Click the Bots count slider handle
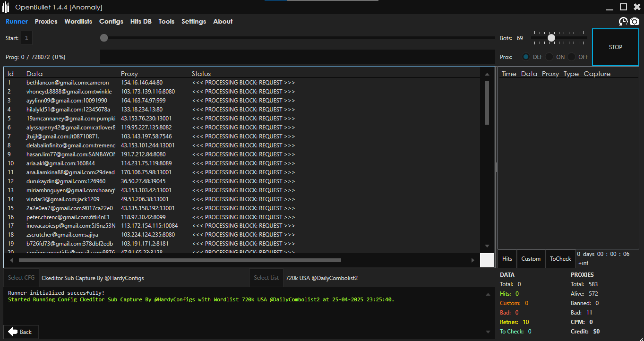Image resolution: width=644 pixels, height=341 pixels. click(x=551, y=38)
